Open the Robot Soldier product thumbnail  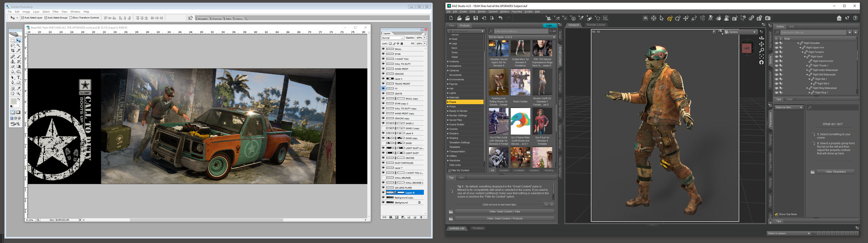click(x=520, y=82)
